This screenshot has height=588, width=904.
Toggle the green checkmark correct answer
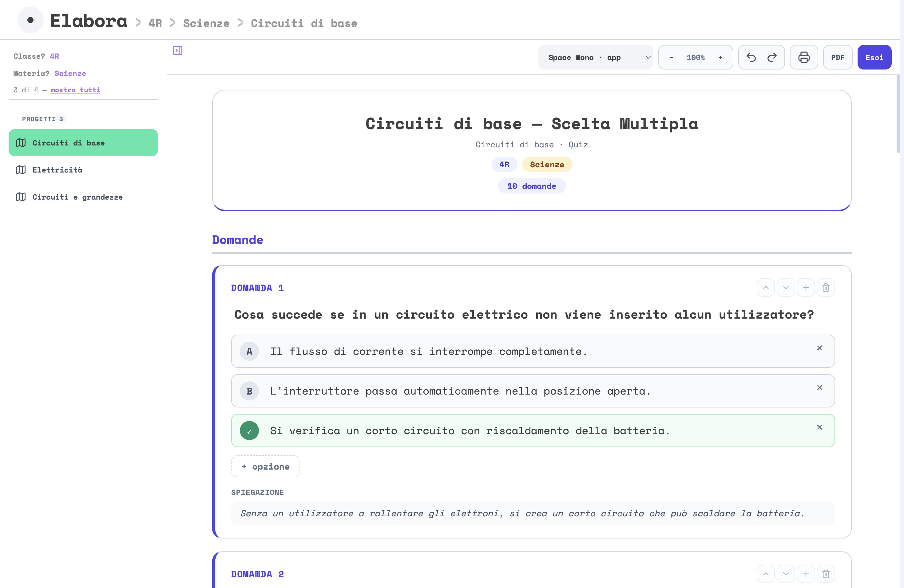coord(249,431)
